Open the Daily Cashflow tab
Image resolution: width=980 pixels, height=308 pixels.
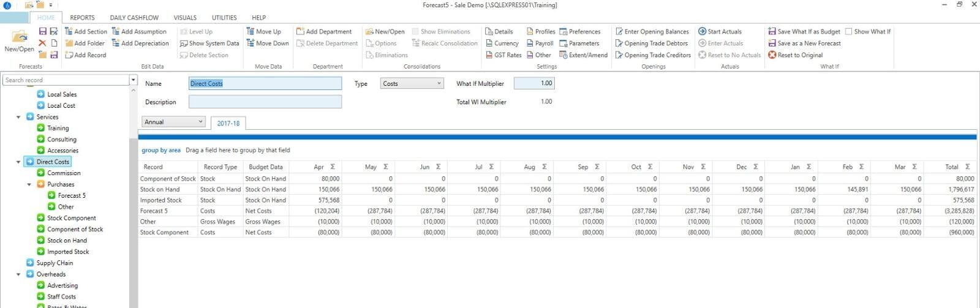coord(134,18)
